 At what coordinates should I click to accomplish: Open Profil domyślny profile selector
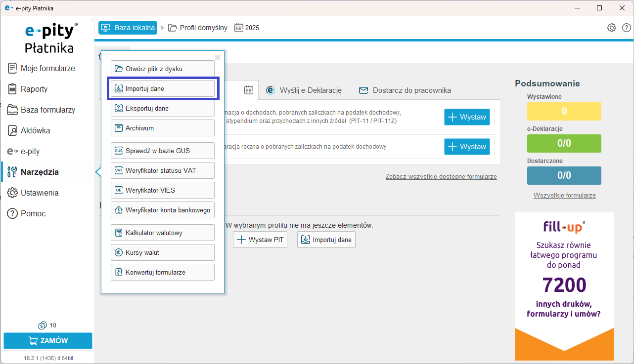(x=198, y=28)
